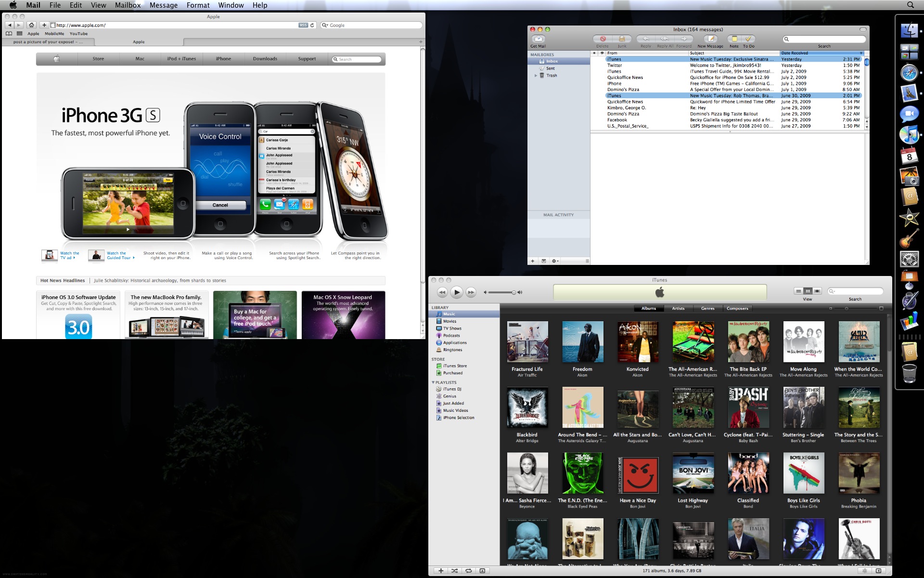Click Forward arrow in Mail toolbar
The image size is (924, 578).
click(684, 39)
